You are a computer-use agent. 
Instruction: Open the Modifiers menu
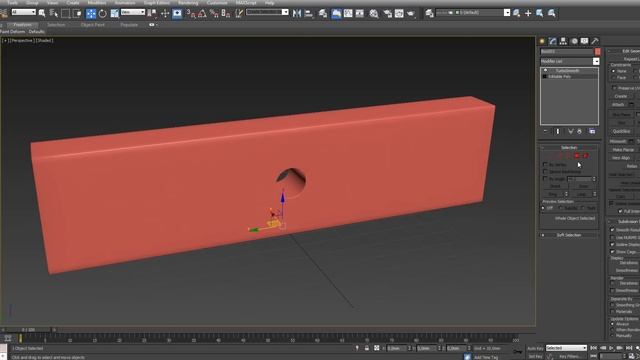[x=97, y=2]
